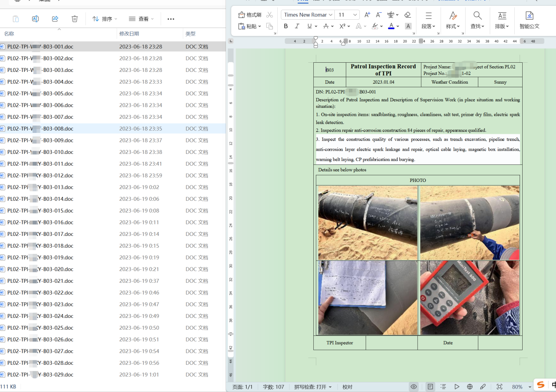Click the Proofread (校对) button in status bar

tap(348, 387)
